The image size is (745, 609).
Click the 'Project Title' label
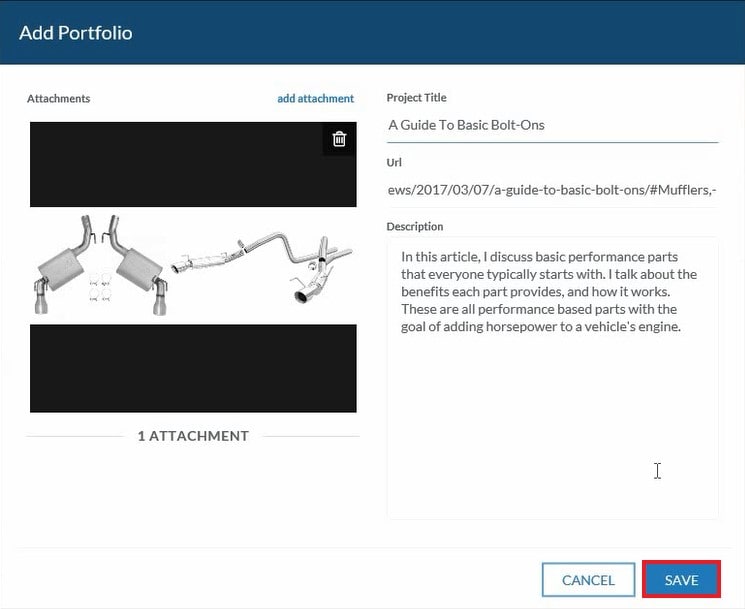coord(416,97)
